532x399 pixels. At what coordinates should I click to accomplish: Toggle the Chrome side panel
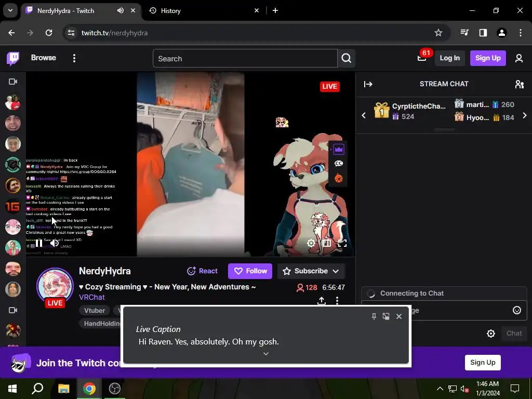[x=483, y=33]
